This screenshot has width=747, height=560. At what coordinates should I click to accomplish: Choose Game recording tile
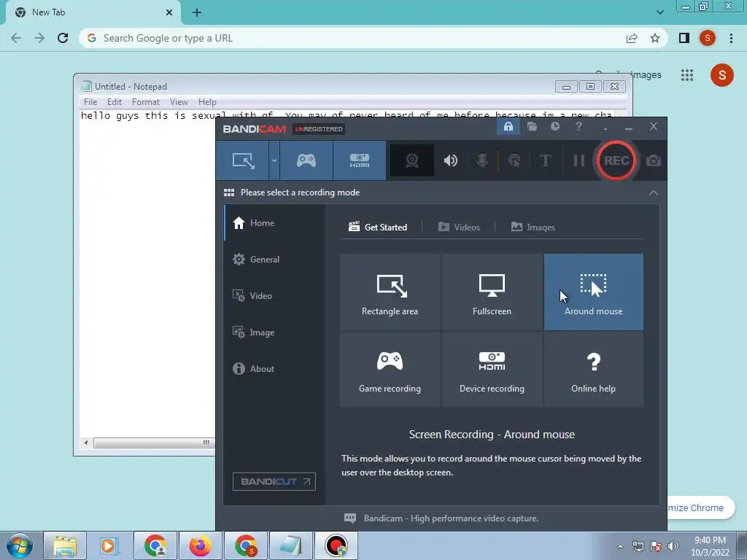[x=390, y=370]
